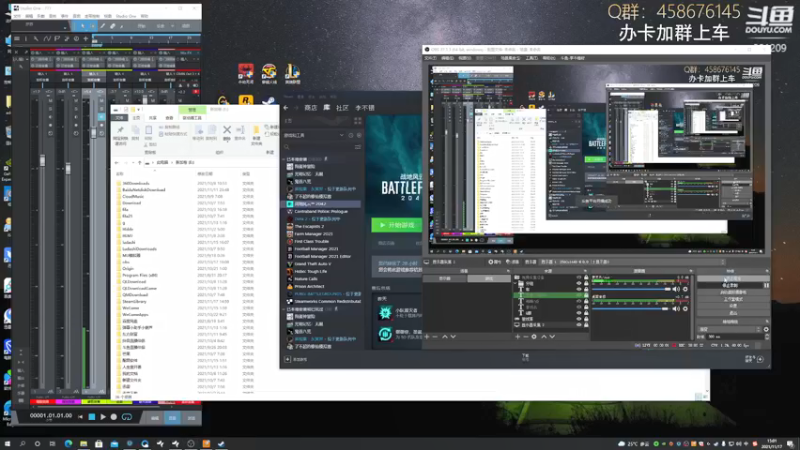Screen dimensions: 800x450
Task: Toggle visibility of the group folder source in OBS
Action: coord(579,283)
